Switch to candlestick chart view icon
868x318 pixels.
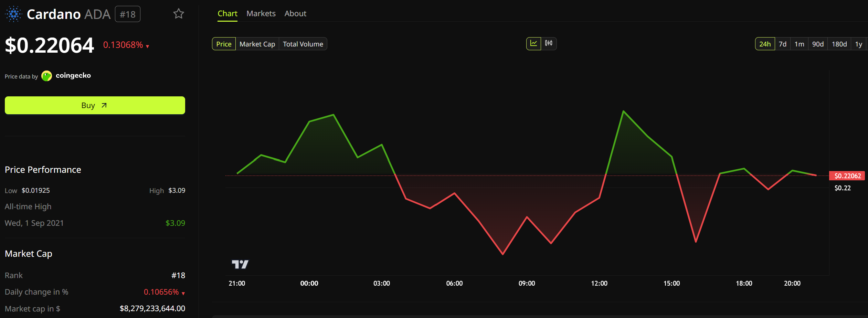tap(549, 43)
